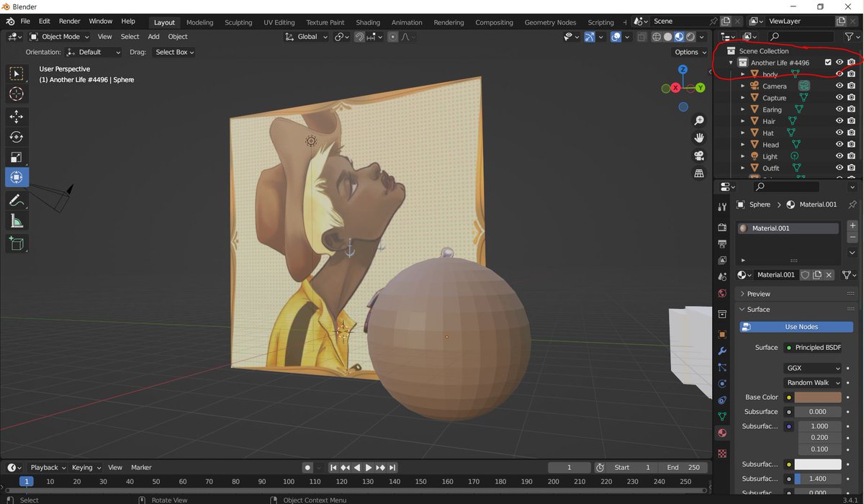
Task: Select the Move tool
Action: (17, 117)
